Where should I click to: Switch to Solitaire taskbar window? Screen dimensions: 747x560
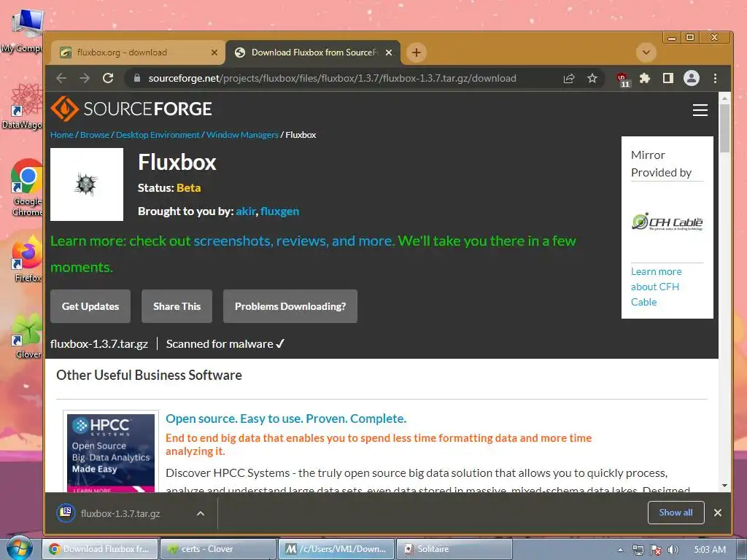(x=454, y=549)
